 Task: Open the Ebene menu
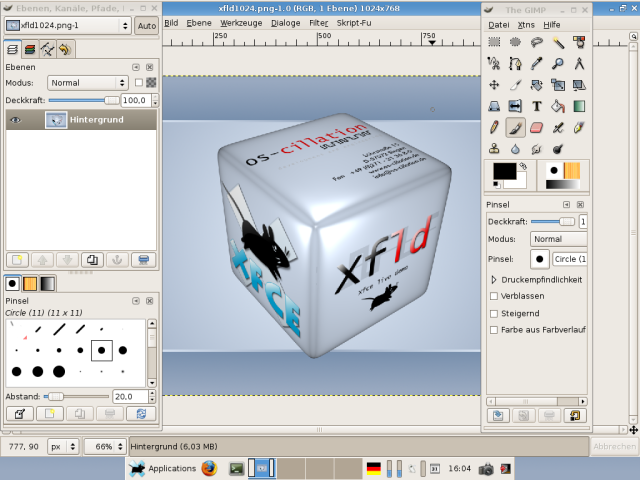(199, 23)
